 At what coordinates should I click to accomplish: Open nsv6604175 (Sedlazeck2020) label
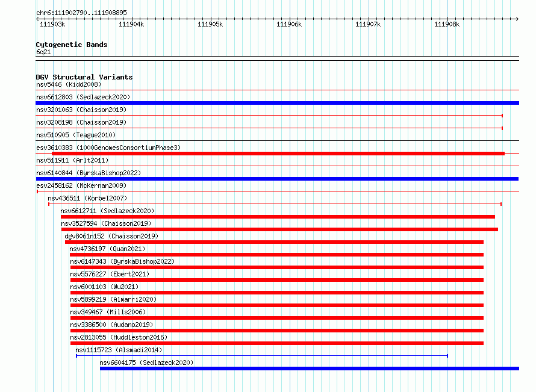pos(146,362)
